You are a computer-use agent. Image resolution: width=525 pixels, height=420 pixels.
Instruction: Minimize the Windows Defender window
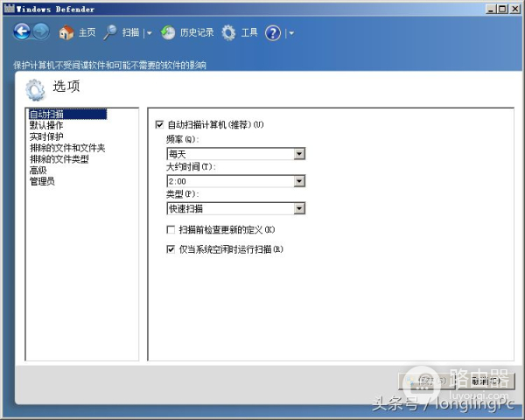[x=491, y=9]
